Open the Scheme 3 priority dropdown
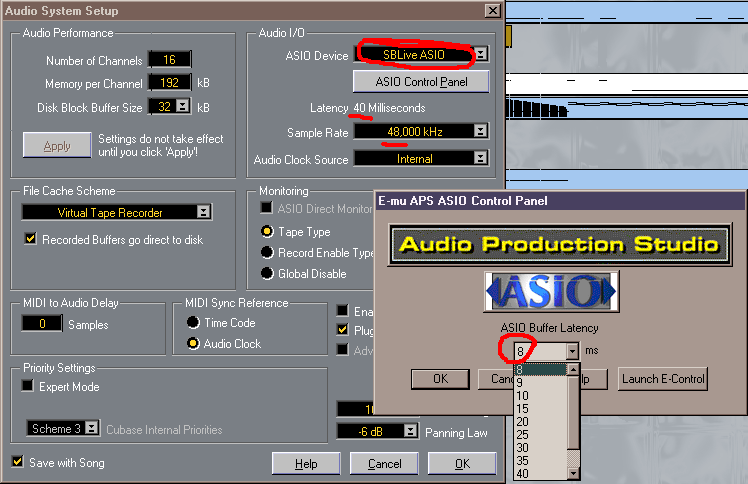The width and height of the screenshot is (748, 484). [x=92, y=428]
